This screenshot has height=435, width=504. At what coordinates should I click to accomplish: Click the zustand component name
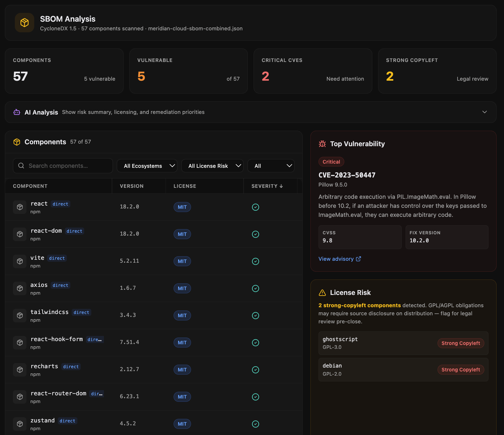click(43, 420)
